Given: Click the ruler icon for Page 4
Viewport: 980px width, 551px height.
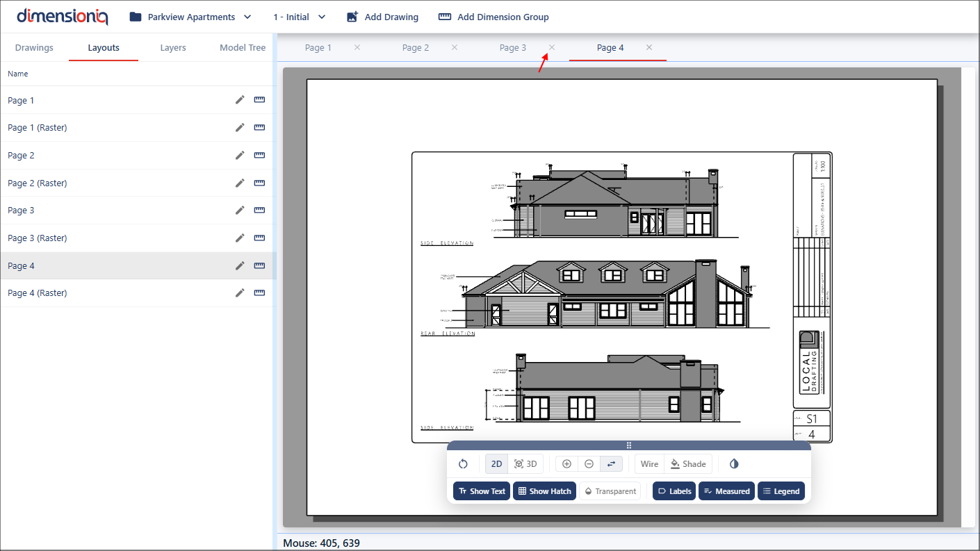Looking at the screenshot, I should click(259, 265).
